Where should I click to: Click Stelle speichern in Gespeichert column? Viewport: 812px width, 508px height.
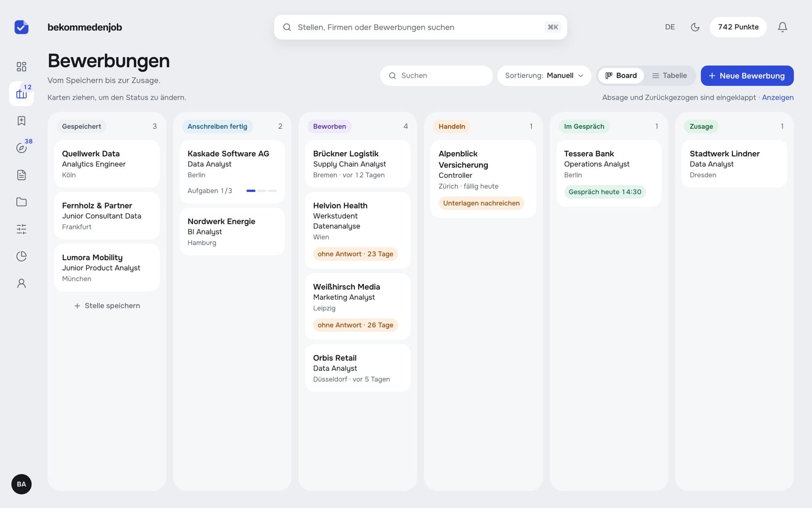[x=107, y=306]
